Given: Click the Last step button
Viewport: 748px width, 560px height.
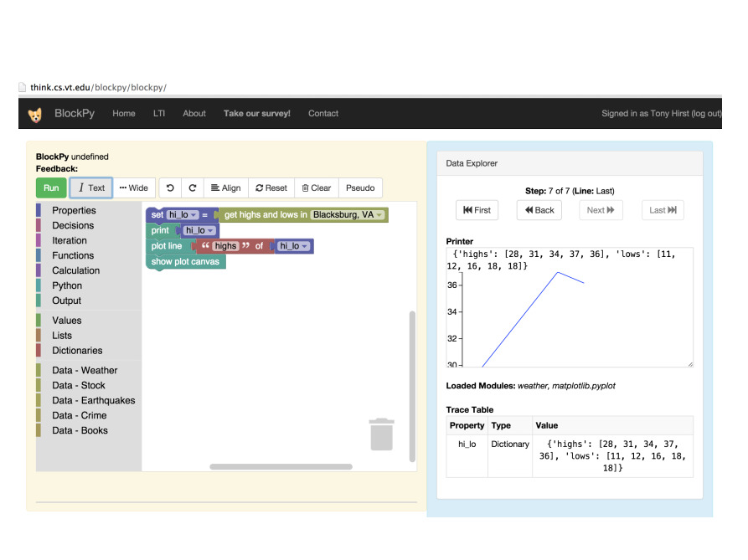Looking at the screenshot, I should pyautogui.click(x=663, y=210).
